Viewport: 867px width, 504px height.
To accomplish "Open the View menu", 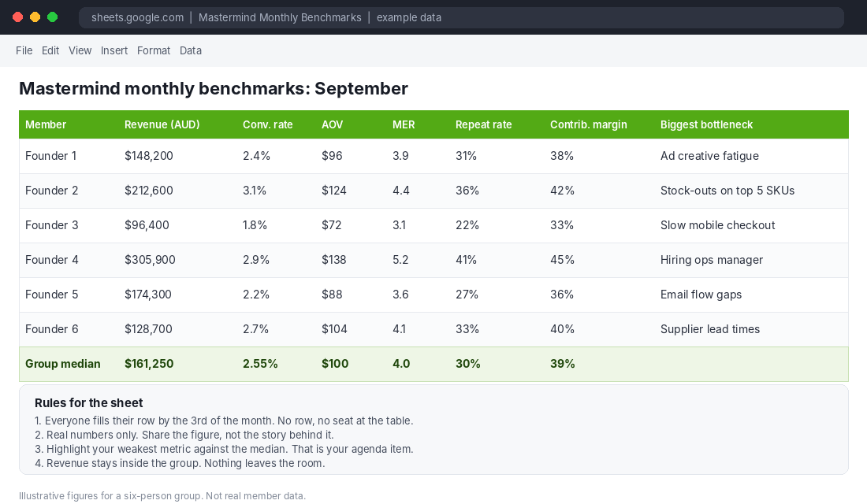I will [x=80, y=50].
